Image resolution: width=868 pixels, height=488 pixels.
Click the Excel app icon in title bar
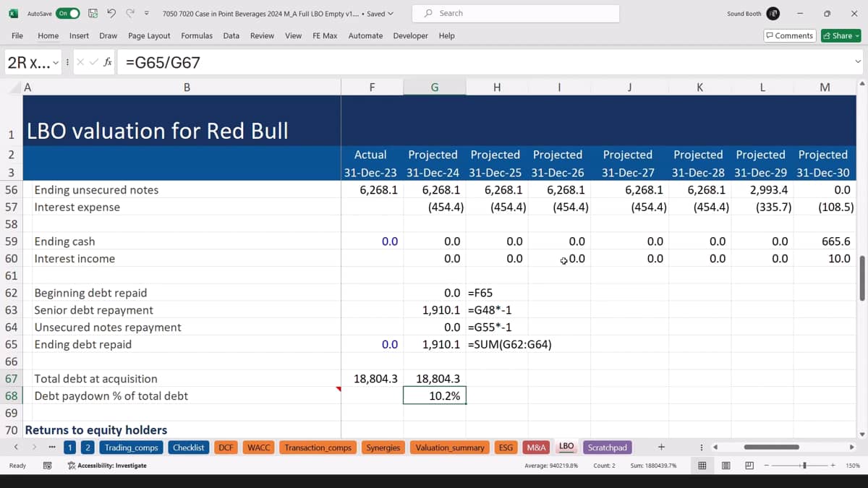pyautogui.click(x=13, y=13)
